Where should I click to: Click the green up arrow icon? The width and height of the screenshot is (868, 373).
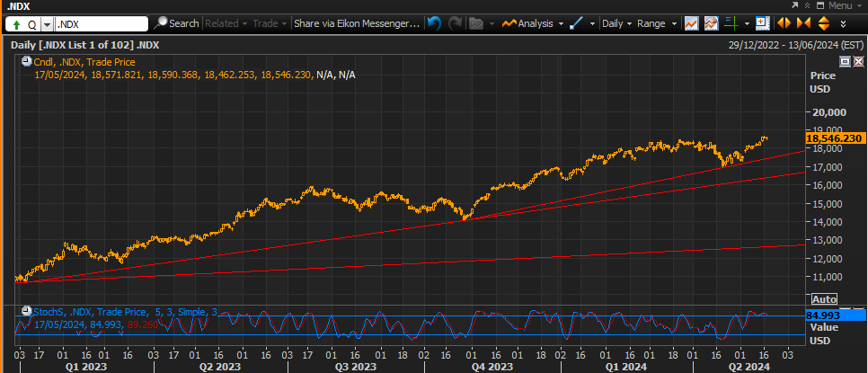[x=16, y=24]
